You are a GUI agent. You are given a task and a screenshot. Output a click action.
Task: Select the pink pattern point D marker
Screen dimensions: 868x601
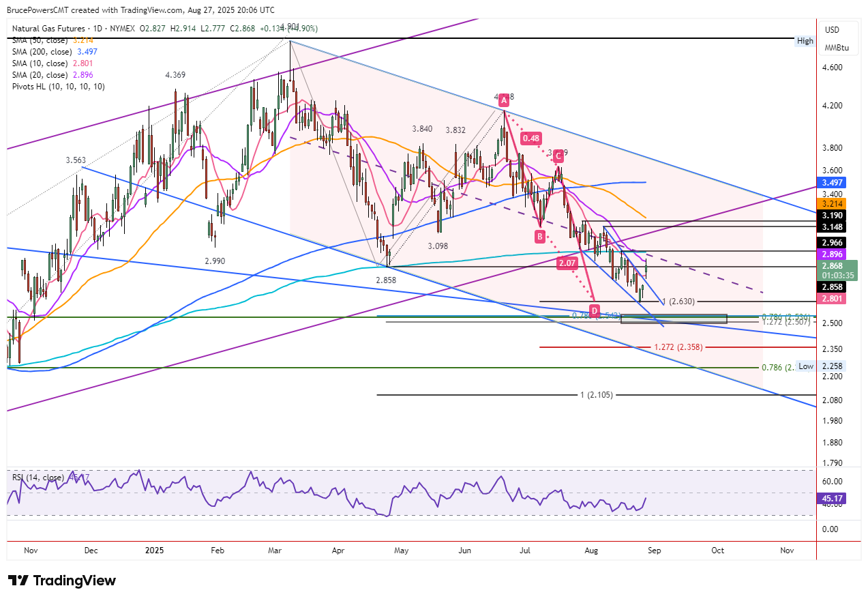click(595, 310)
